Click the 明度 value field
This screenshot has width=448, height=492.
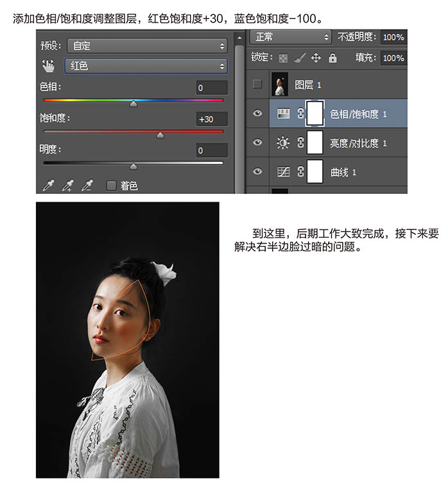(212, 150)
